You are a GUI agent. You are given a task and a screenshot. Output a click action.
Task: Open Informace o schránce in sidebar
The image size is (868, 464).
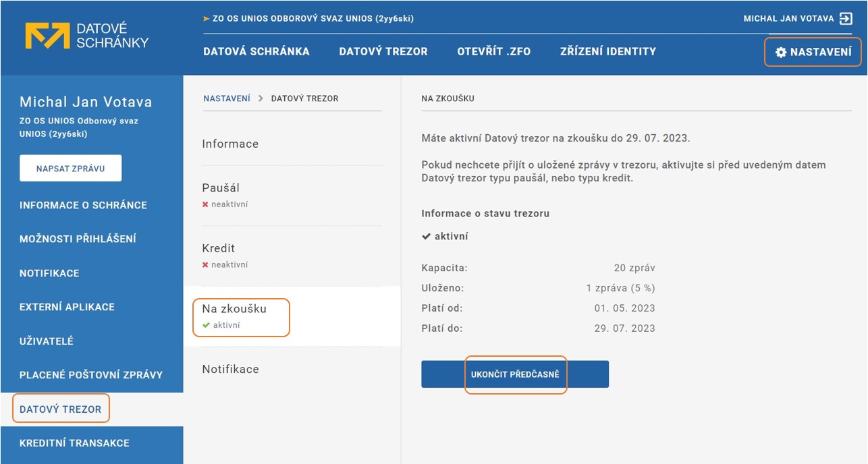(x=83, y=205)
